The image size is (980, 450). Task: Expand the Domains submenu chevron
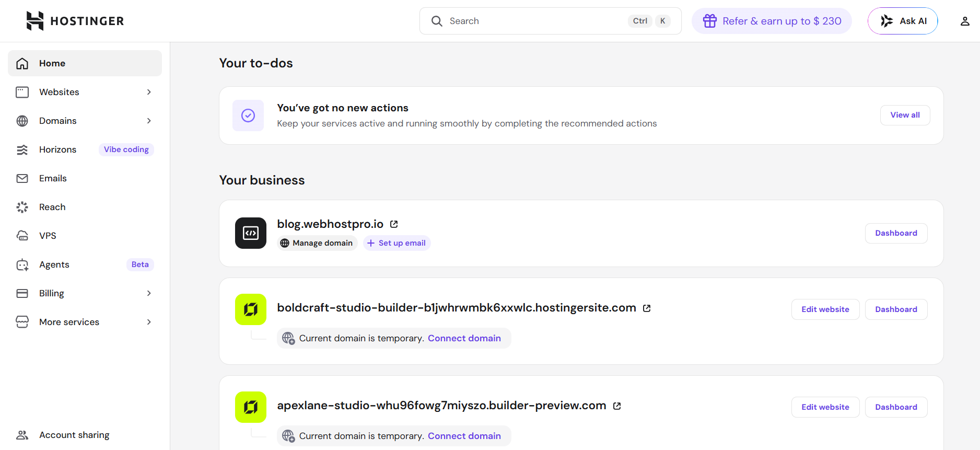click(149, 121)
